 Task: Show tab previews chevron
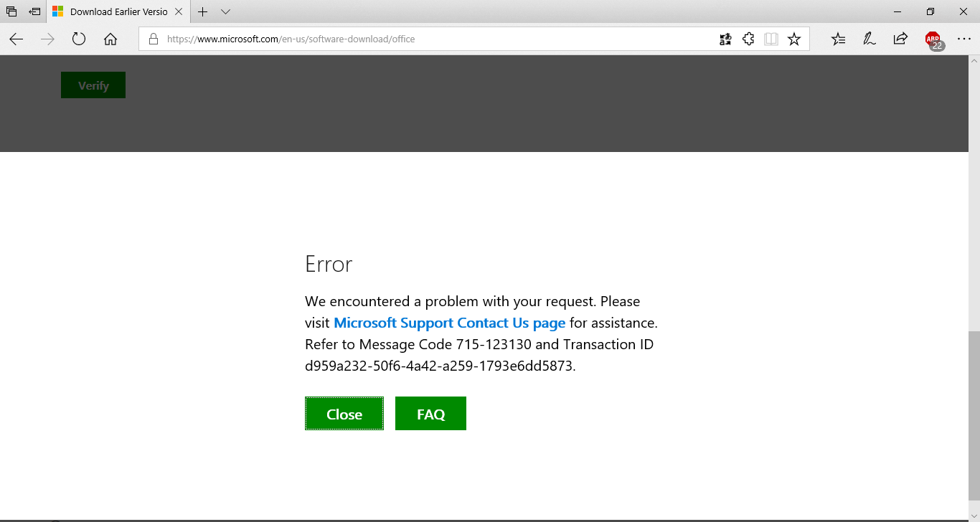(225, 11)
